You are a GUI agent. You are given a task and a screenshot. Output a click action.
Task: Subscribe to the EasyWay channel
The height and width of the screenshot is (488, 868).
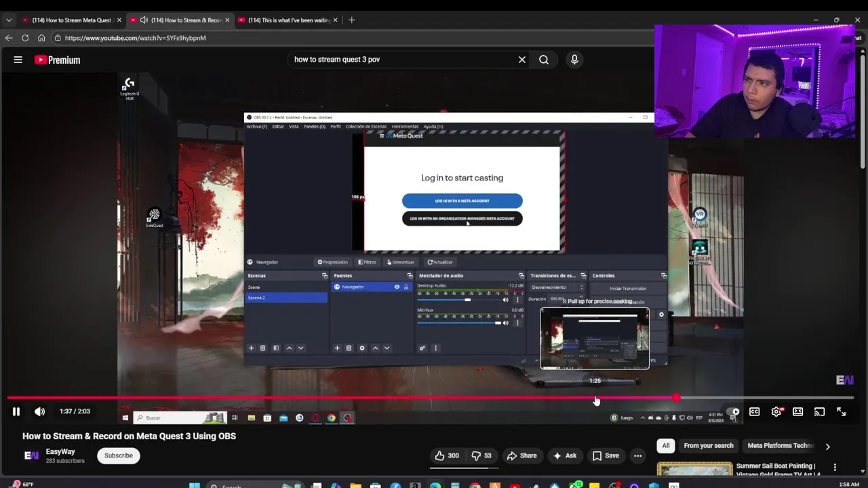(x=119, y=455)
